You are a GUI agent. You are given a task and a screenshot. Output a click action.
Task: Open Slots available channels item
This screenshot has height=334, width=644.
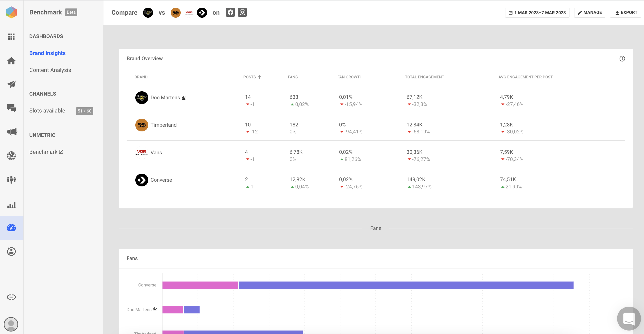[47, 111]
